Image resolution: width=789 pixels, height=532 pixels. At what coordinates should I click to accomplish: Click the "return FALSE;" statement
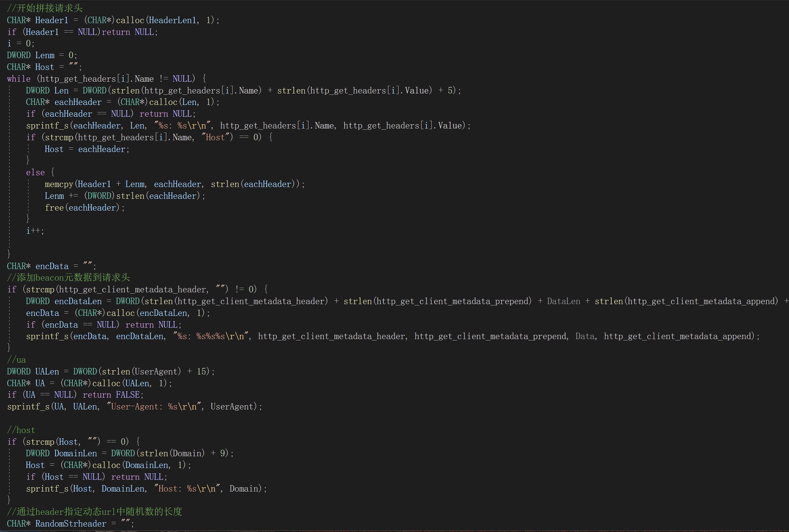tap(113, 395)
